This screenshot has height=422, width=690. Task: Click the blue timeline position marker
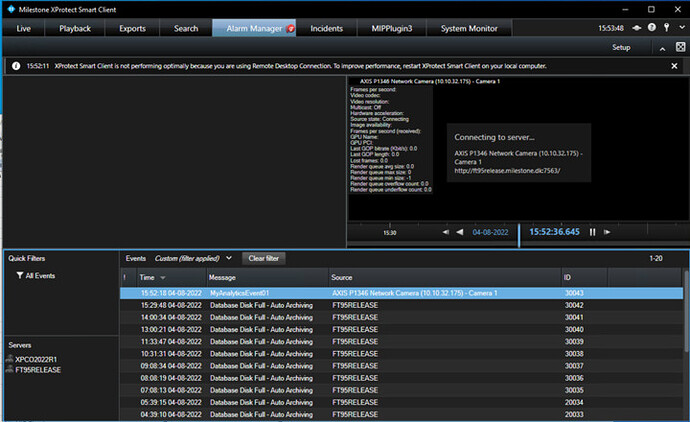[519, 235]
